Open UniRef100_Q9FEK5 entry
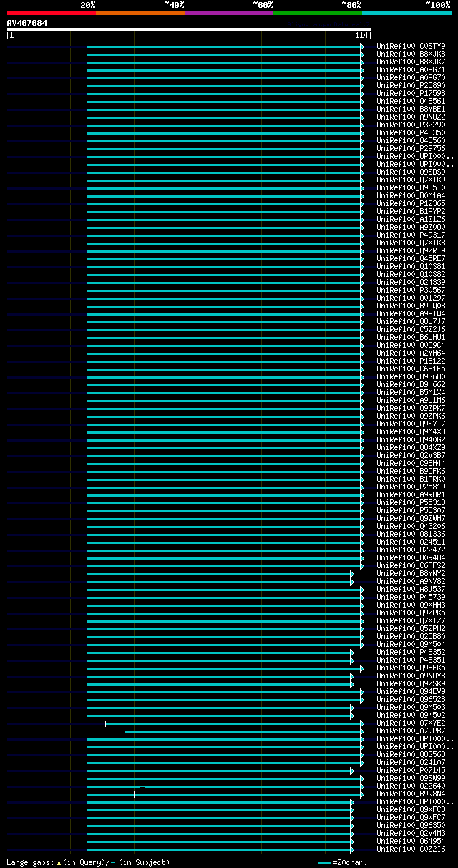Screen dimensions: 458x868 (411, 668)
